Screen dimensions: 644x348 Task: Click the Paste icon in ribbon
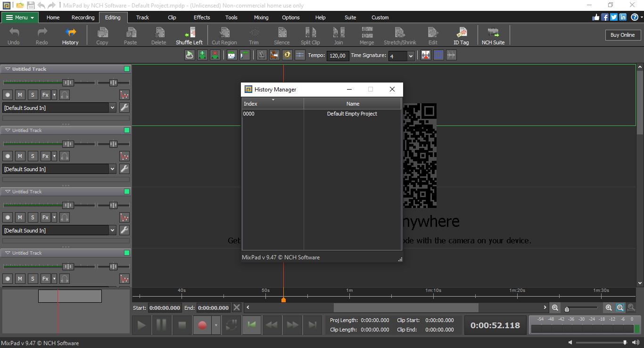(131, 36)
